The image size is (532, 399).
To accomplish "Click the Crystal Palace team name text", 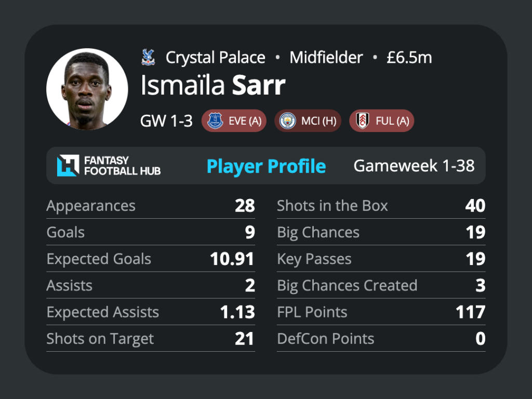I will pyautogui.click(x=216, y=57).
